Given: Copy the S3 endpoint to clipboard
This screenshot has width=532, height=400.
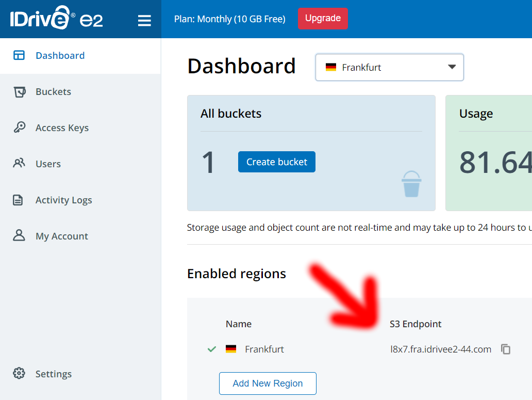Looking at the screenshot, I should tap(506, 349).
